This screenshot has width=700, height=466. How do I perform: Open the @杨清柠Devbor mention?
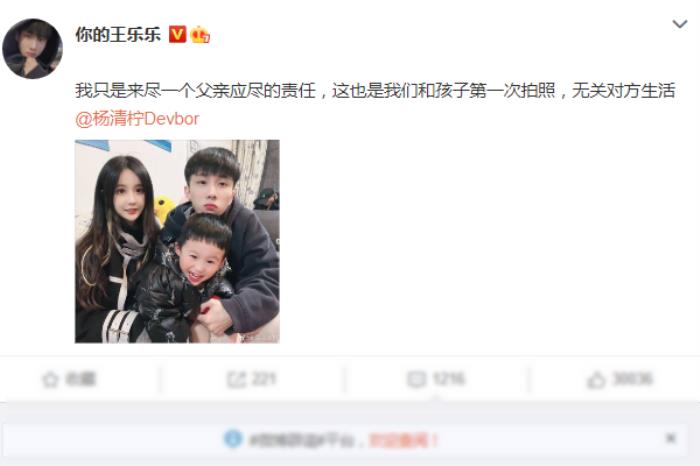tap(137, 119)
